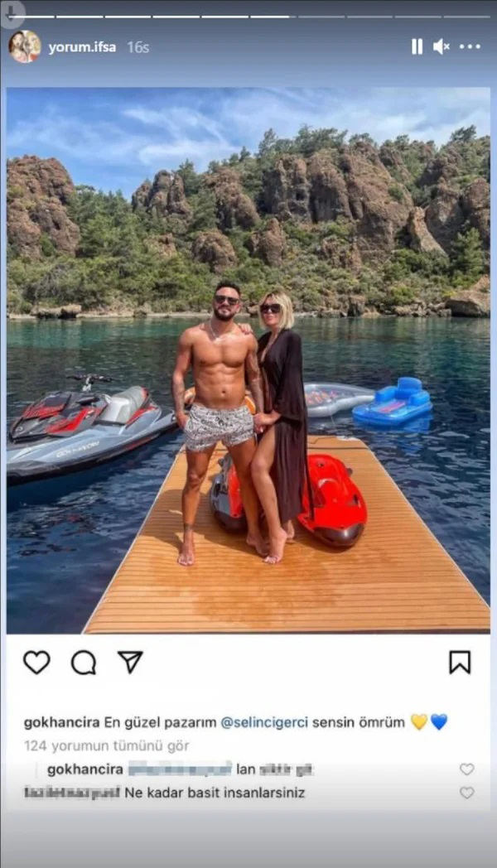Open the blurred commenter username

pos(72,793)
